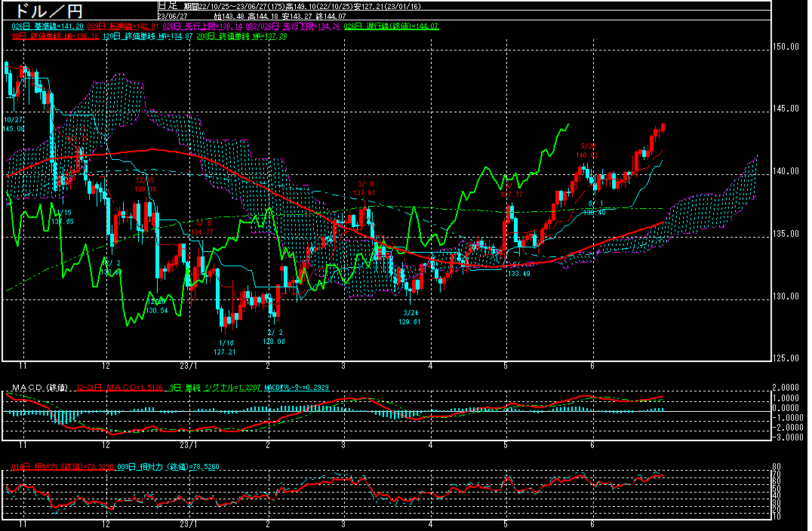
Task: Click the 145.00 price axis label
Action: (786, 109)
